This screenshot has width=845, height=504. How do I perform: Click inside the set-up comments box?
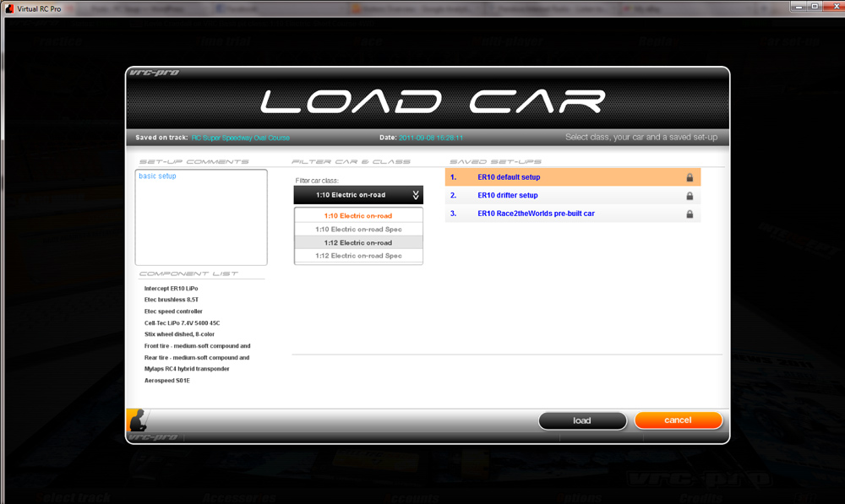[x=201, y=218]
